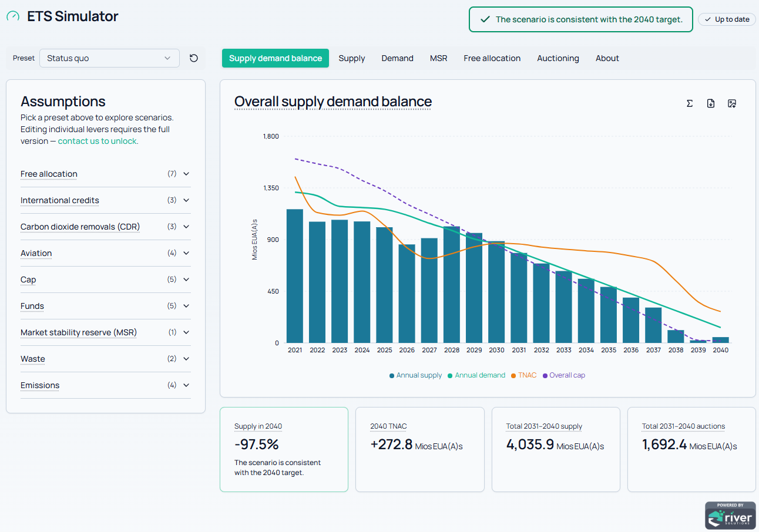
Task: Click the export chart as image icon
Action: point(732,103)
